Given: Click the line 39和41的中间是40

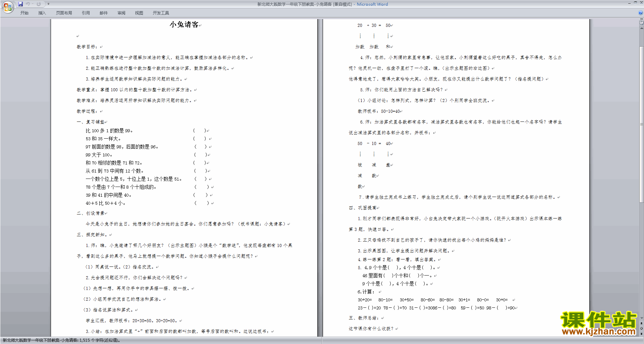Looking at the screenshot, I should pos(108,195).
